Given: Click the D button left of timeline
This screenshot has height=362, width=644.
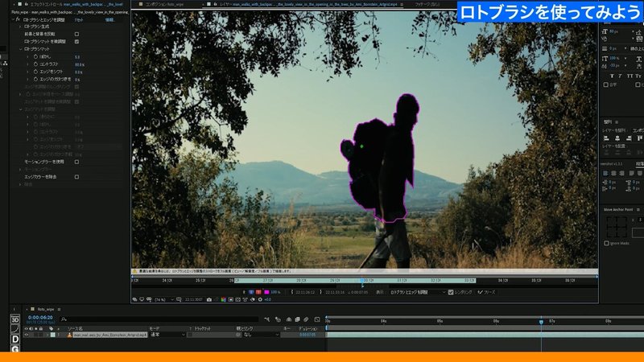Looking at the screenshot, I should point(15,339).
